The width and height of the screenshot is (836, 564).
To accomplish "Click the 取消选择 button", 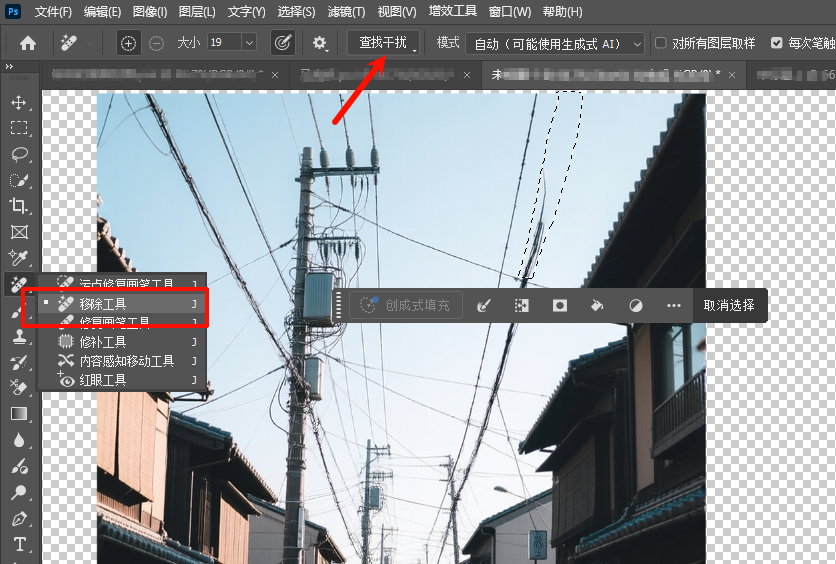I will click(729, 305).
